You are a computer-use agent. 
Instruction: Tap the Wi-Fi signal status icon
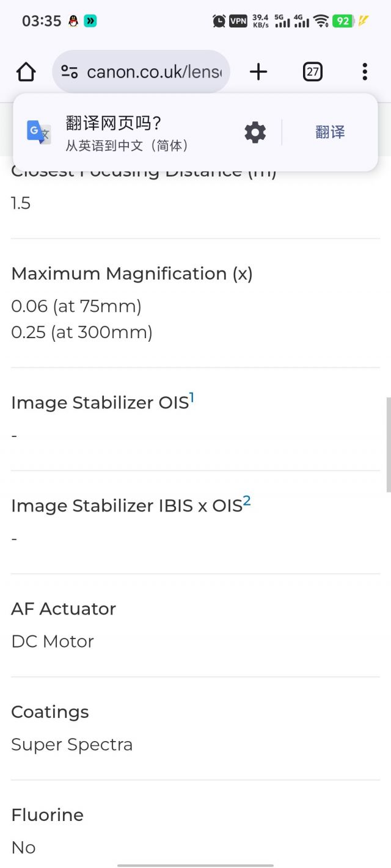pyautogui.click(x=321, y=21)
